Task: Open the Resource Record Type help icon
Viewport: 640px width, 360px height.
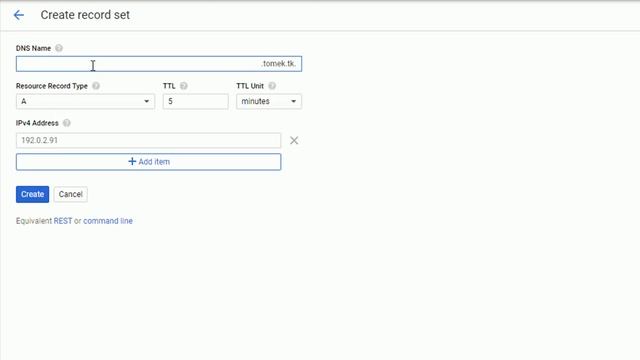Action: pos(96,86)
